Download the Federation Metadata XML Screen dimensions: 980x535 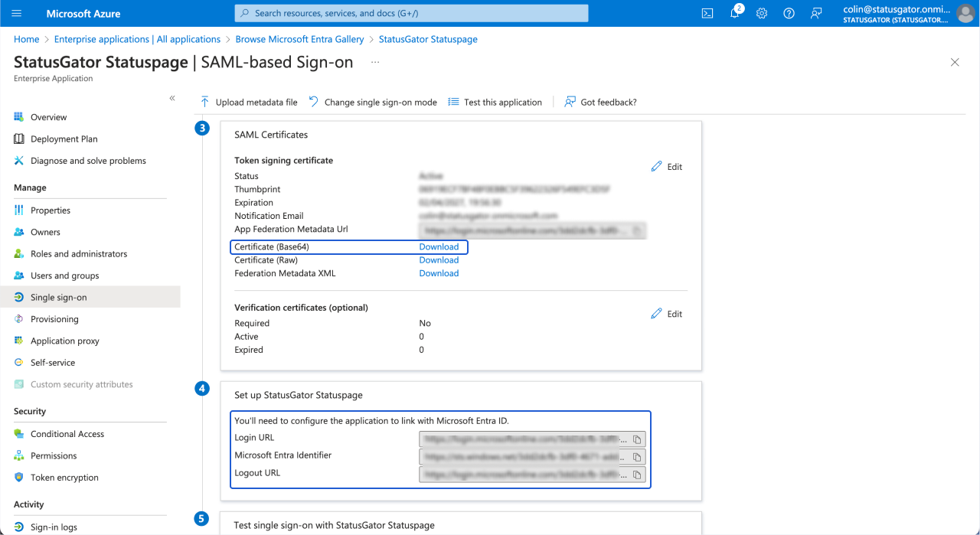439,273
